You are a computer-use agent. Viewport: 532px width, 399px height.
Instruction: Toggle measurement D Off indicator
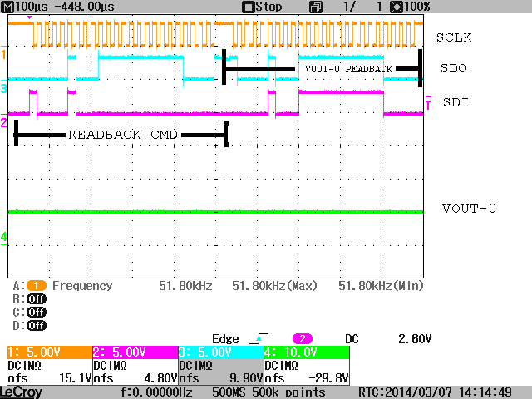(x=37, y=325)
